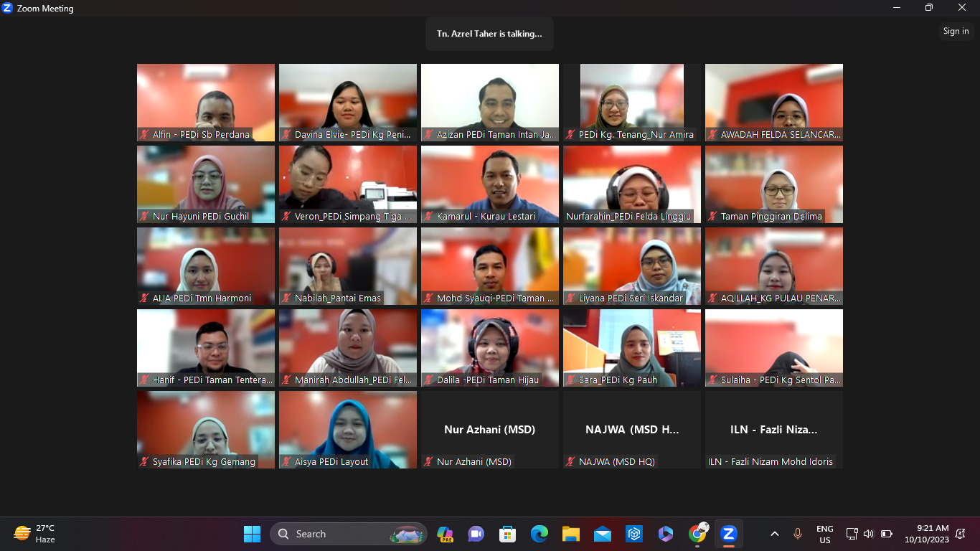Open the Windows Start menu
The height and width of the screenshot is (551, 980).
(x=252, y=534)
